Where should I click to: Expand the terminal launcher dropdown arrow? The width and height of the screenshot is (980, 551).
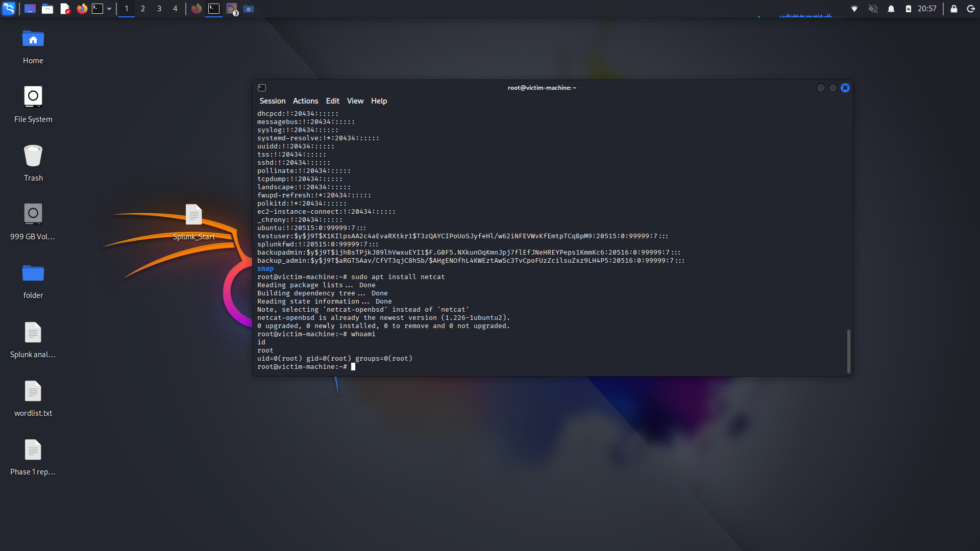109,9
